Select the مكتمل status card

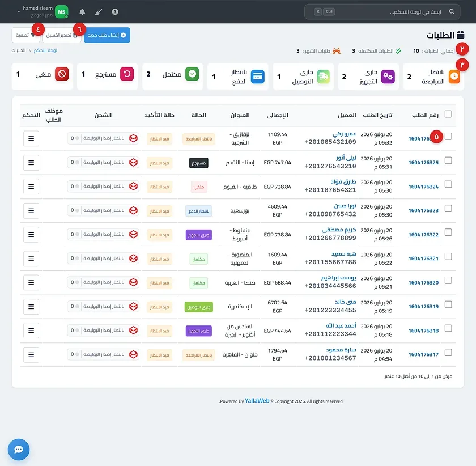[173, 77]
